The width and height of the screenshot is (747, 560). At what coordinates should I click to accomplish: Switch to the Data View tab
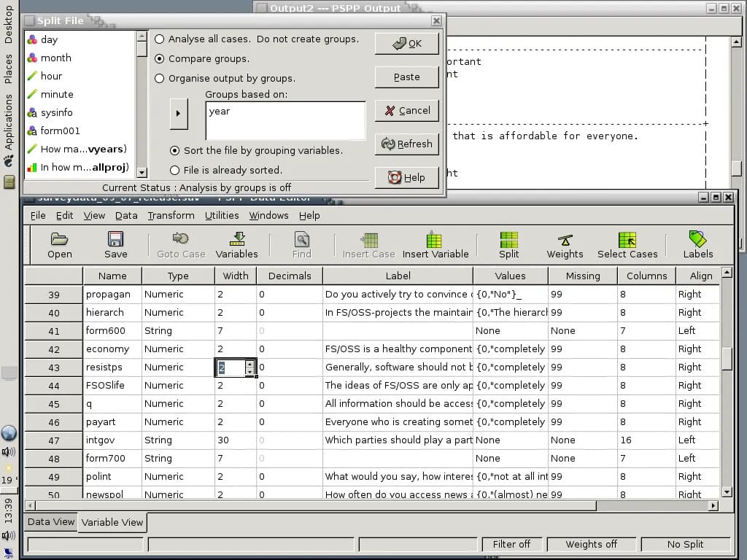[50, 522]
